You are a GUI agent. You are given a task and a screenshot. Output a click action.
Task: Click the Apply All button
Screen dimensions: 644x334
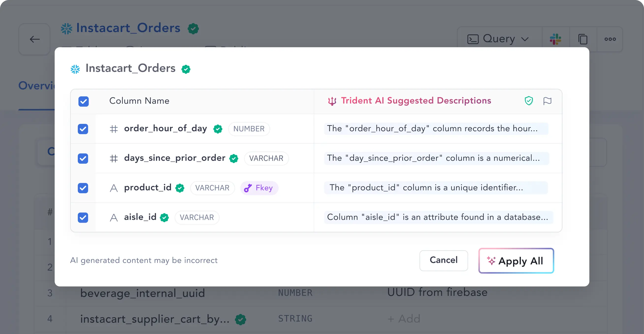click(516, 261)
